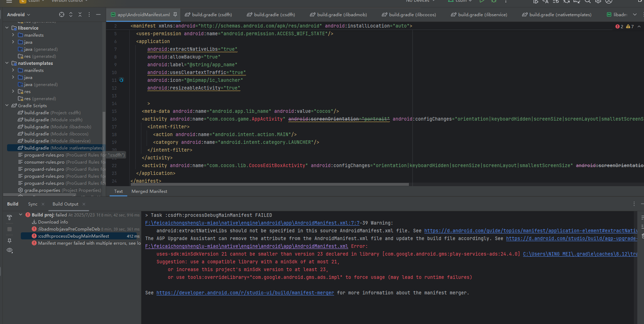Image resolution: width=644 pixels, height=324 pixels.
Task: Click the pin icon in Build panel sidebar
Action: click(x=10, y=241)
